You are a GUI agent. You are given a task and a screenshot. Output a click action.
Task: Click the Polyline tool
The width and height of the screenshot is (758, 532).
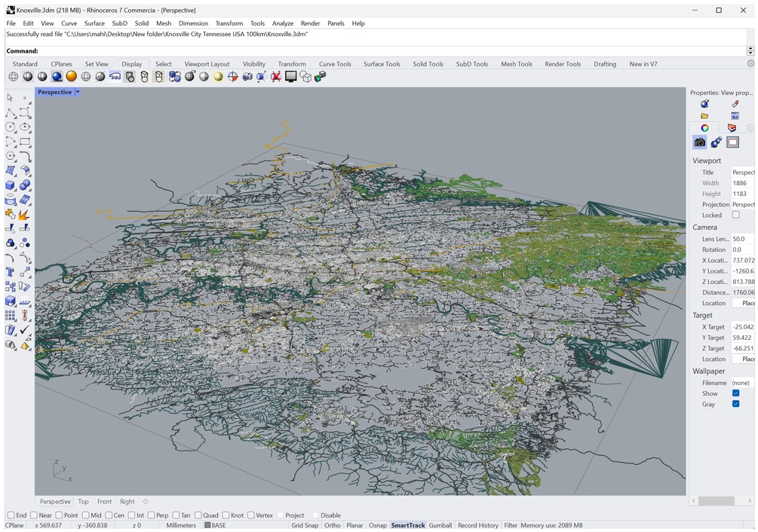[x=11, y=113]
